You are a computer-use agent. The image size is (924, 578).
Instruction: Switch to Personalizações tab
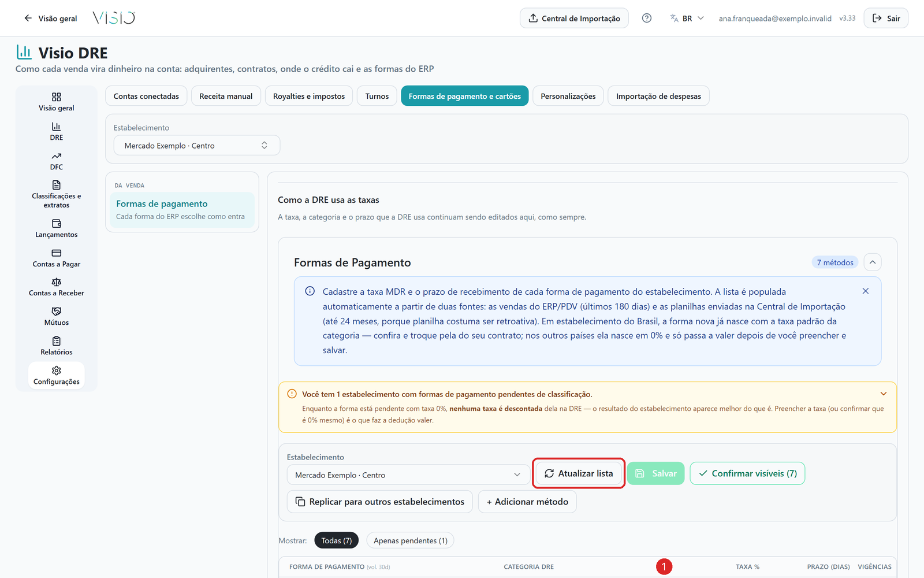click(568, 96)
